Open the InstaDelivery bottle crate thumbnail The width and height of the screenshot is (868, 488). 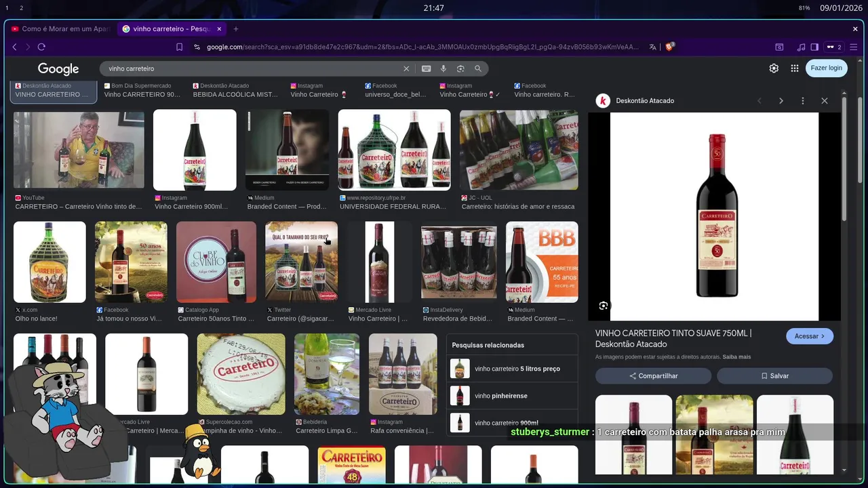459,262
